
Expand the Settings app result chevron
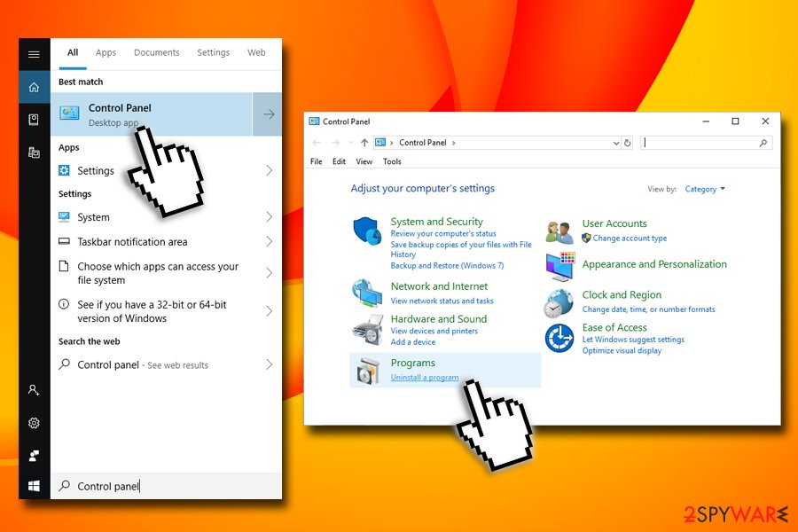pyautogui.click(x=270, y=170)
